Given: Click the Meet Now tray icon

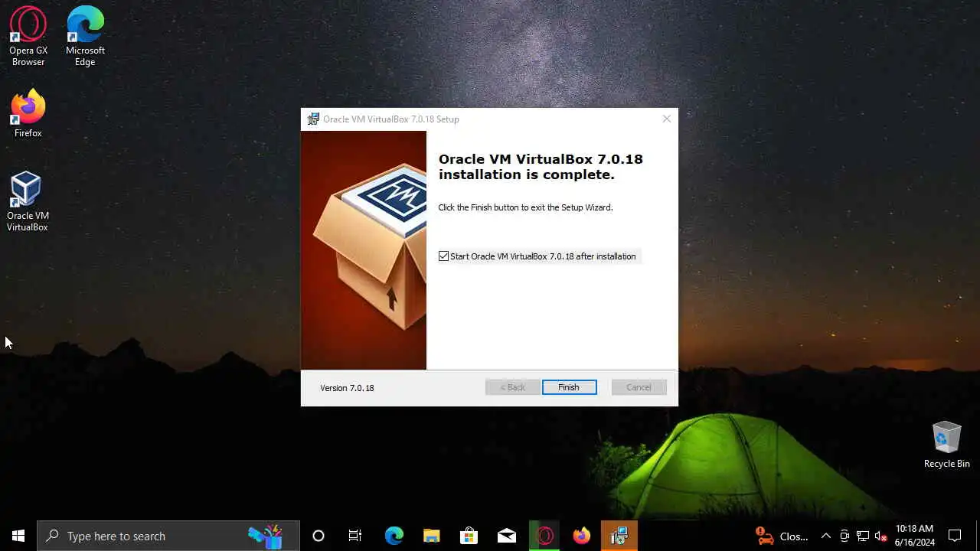Looking at the screenshot, I should coord(844,536).
